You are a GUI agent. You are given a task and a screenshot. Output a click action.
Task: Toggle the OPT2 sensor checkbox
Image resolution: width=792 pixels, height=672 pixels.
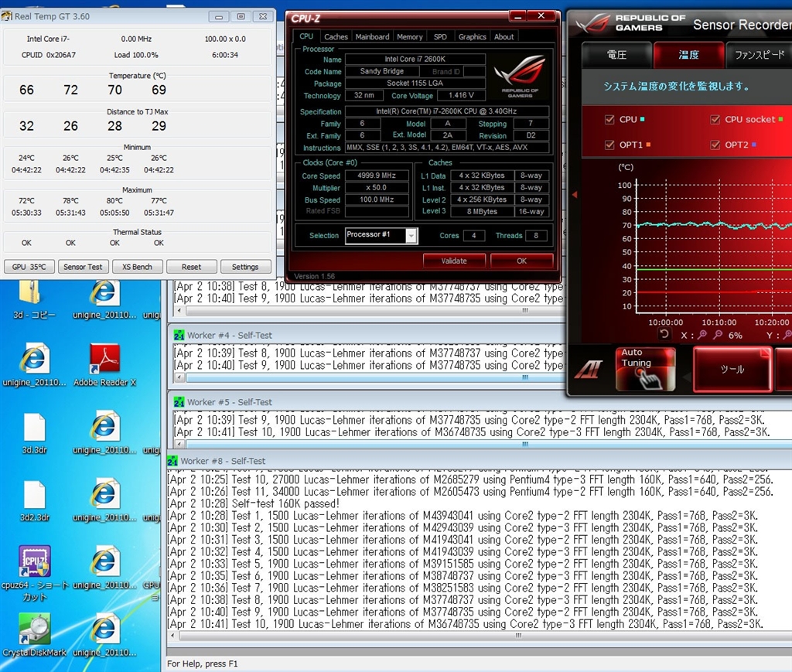(715, 145)
